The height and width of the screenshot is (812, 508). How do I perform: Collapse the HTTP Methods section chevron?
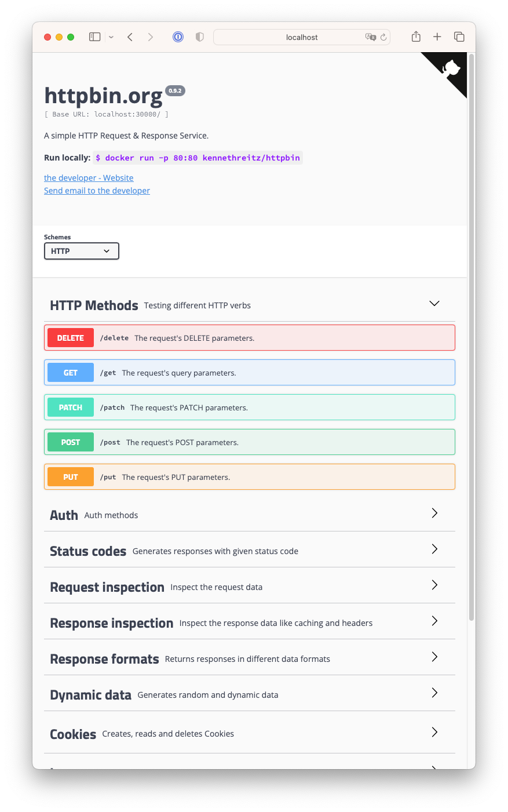pos(434,304)
